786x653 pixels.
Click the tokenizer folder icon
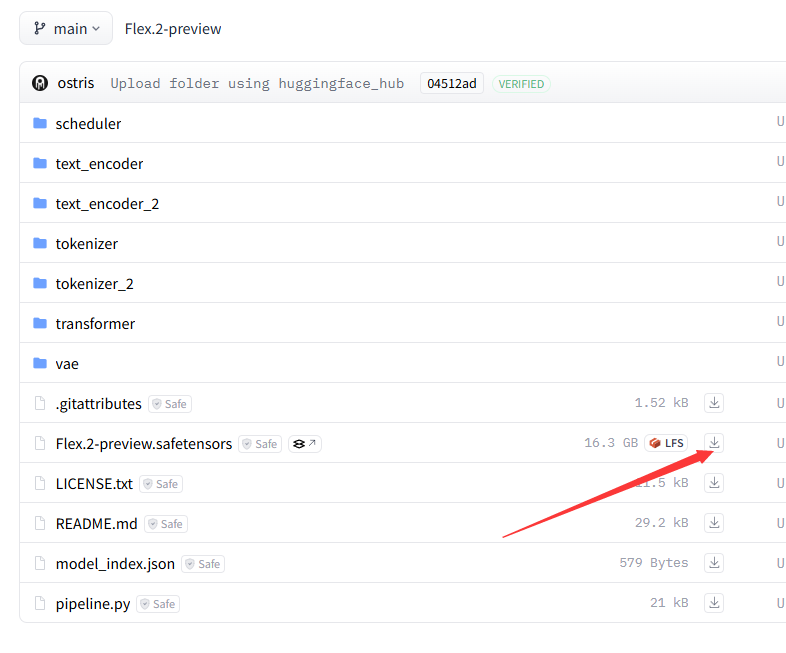40,243
